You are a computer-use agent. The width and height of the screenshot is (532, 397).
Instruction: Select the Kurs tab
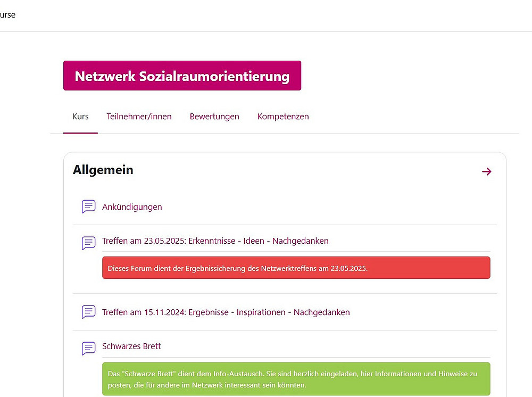[x=80, y=117]
